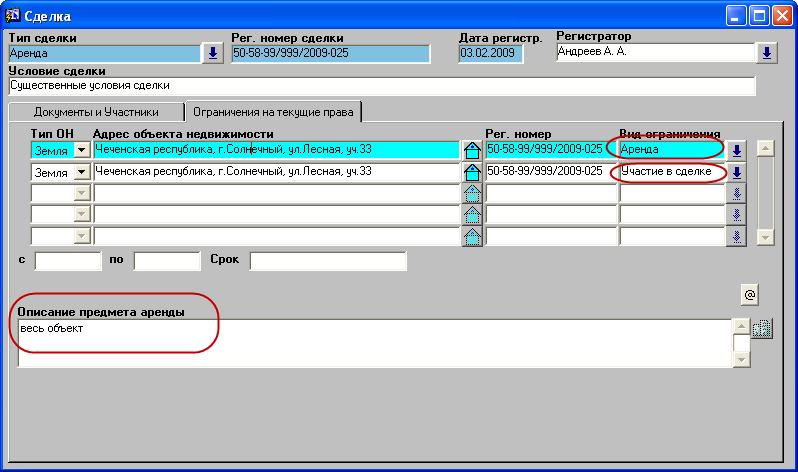Click the Сделка window title icon
The width and height of the screenshot is (798, 472).
click(x=13, y=15)
